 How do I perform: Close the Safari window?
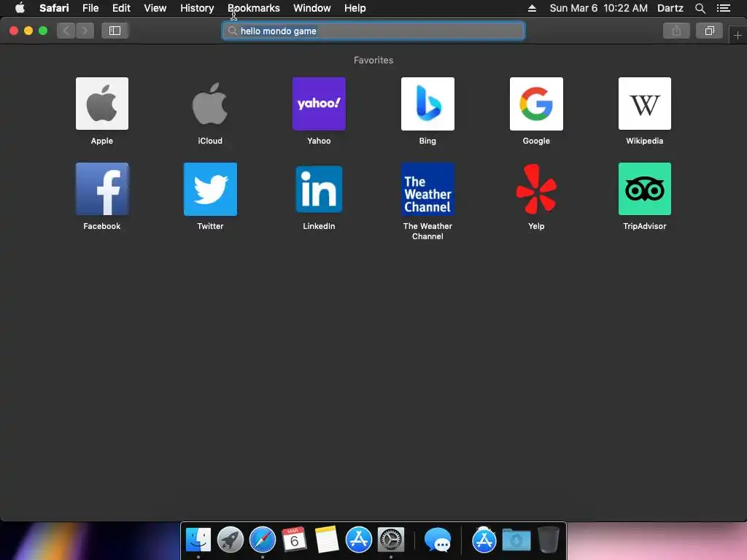click(x=14, y=31)
